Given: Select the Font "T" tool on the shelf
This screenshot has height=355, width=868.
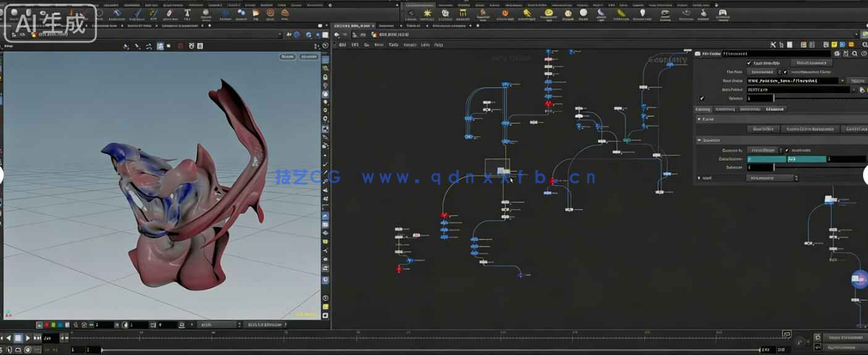Looking at the screenshot, I should coord(187,13).
